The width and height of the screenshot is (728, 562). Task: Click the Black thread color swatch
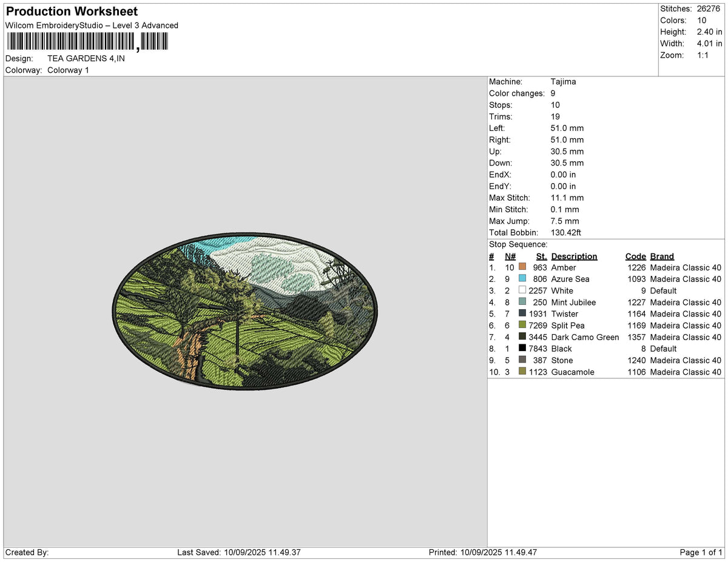click(x=522, y=349)
